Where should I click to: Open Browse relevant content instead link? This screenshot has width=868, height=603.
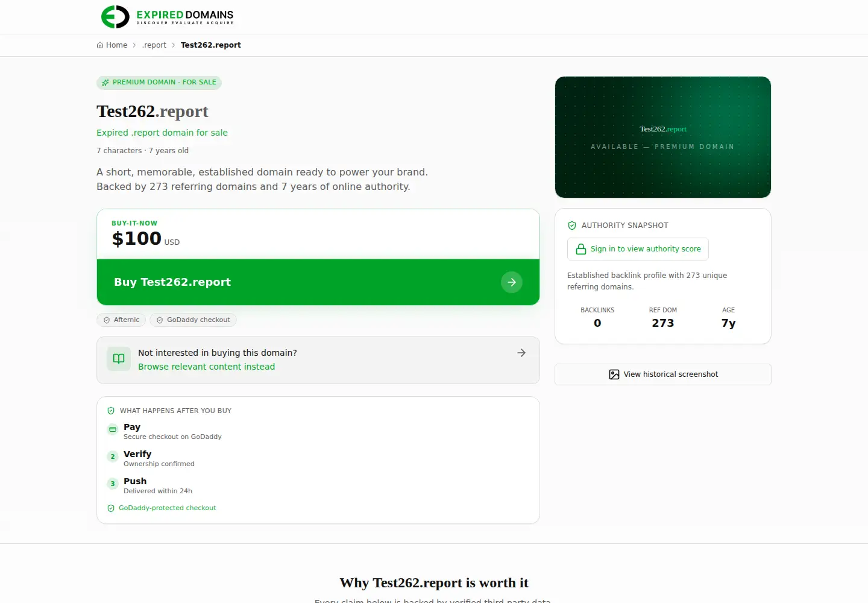tap(206, 367)
